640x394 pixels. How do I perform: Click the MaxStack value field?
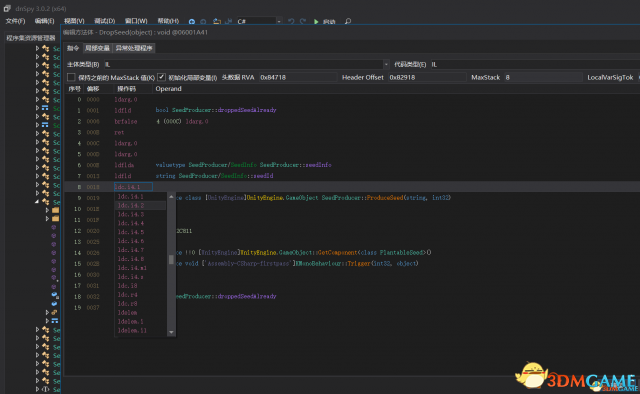[543, 77]
